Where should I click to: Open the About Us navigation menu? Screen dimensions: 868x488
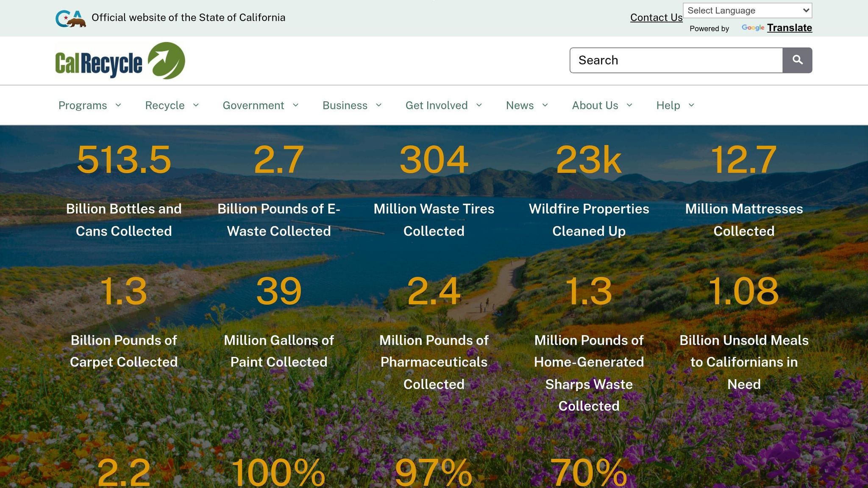pos(595,105)
